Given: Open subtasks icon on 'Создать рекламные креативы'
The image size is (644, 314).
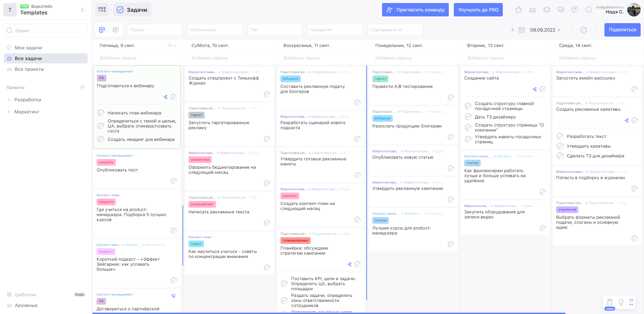Looking at the screenshot, I should 627,120.
